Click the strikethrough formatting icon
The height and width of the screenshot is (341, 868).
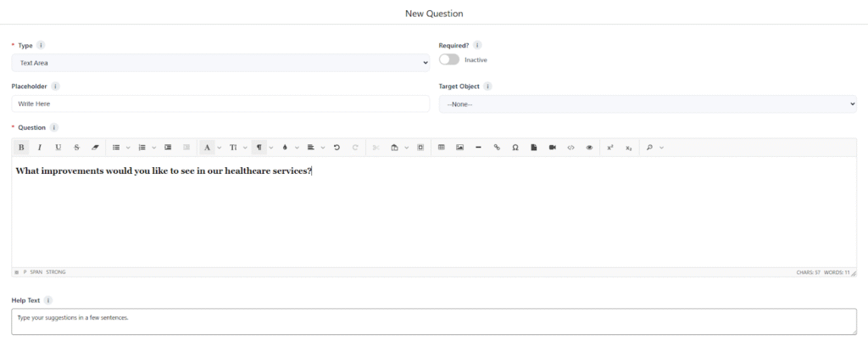tap(76, 148)
